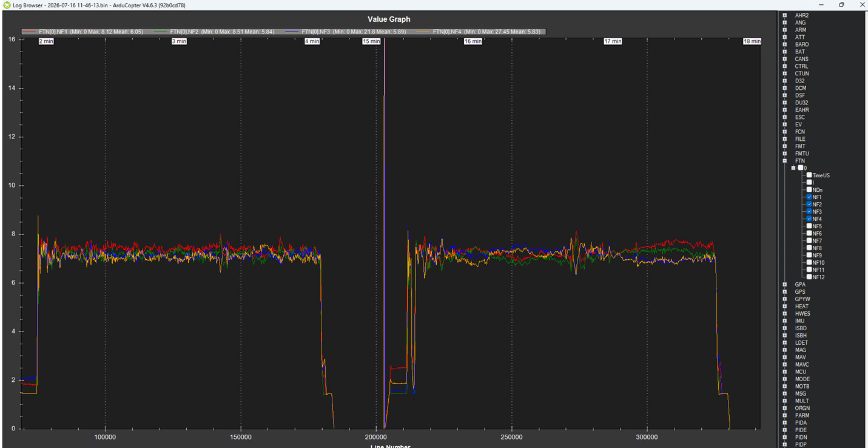Select the GPYW tree label
Image resolution: width=868 pixels, height=448 pixels.
[x=802, y=299]
